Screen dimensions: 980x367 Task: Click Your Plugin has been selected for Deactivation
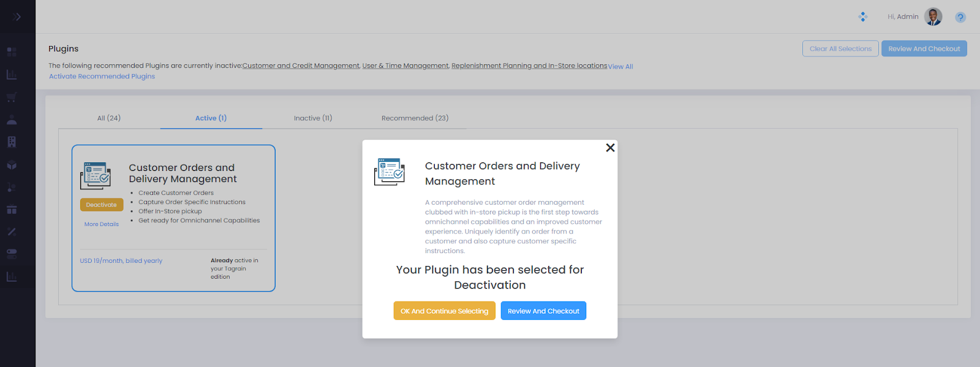490,278
